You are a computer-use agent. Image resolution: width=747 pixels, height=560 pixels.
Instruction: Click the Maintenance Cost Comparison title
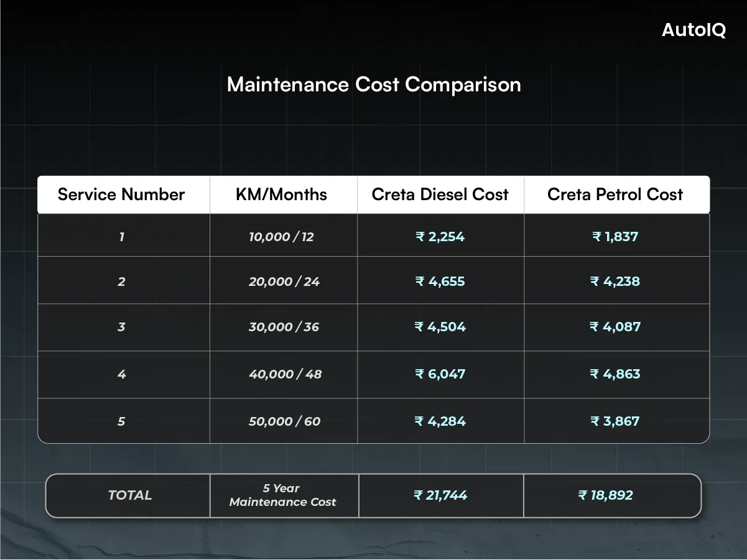point(374,85)
